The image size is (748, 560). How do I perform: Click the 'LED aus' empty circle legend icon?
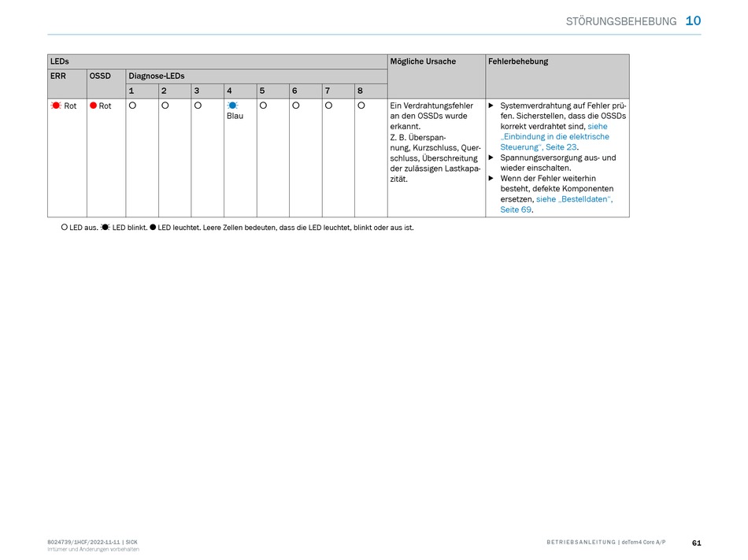pyautogui.click(x=65, y=228)
